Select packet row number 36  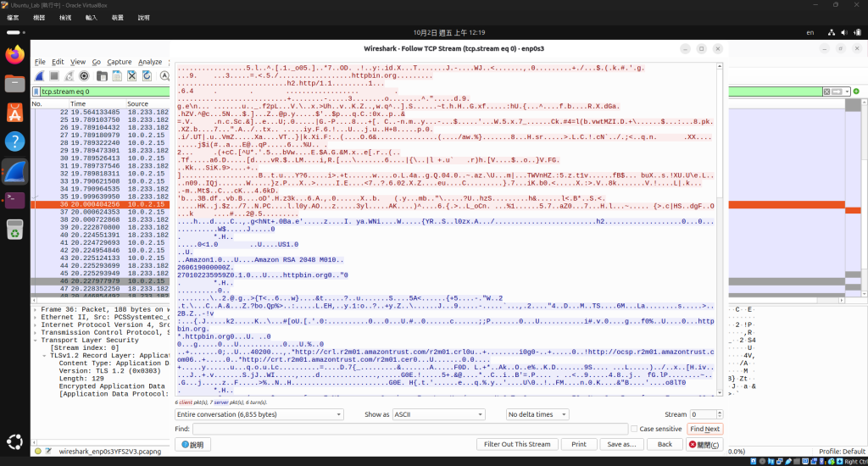100,204
